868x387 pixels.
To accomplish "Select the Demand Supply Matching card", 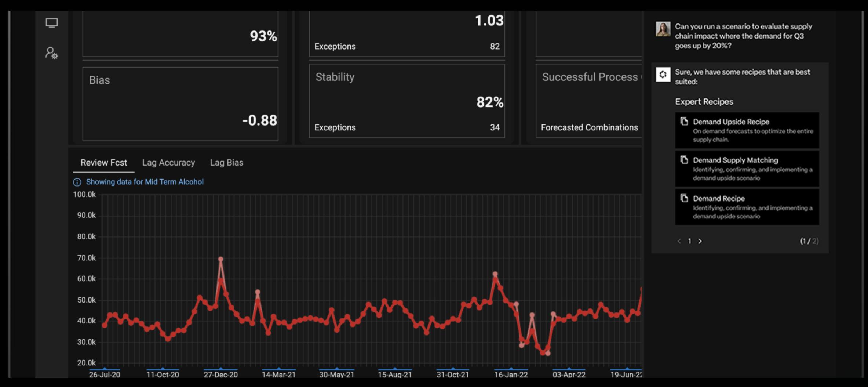I will (747, 169).
